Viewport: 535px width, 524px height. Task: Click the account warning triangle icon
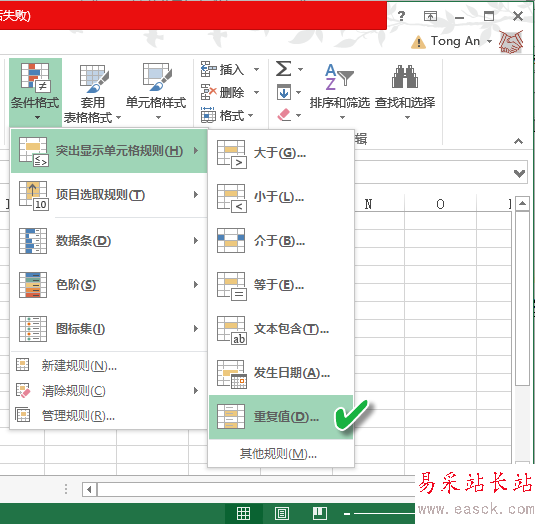[418, 42]
